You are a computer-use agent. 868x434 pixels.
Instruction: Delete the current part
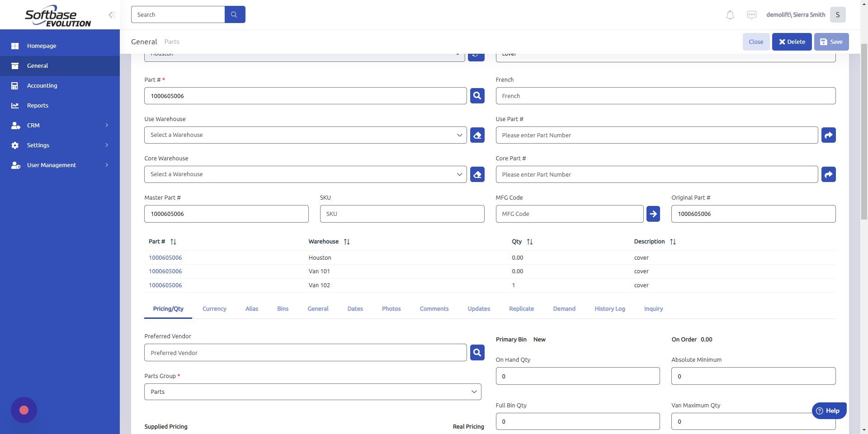[x=792, y=42]
